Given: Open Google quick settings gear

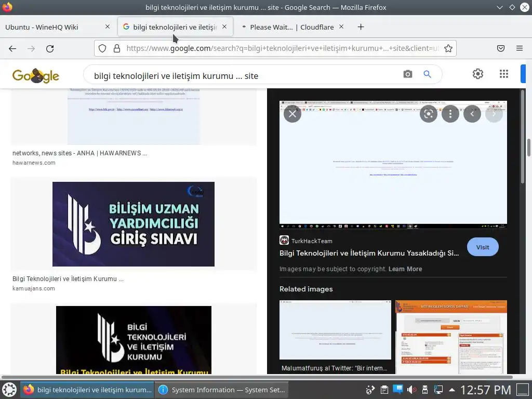Looking at the screenshot, I should [478, 74].
